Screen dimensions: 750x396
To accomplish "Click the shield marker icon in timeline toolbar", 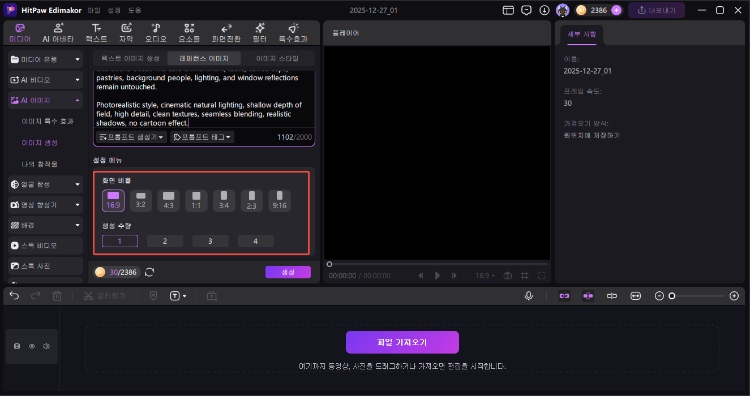I will [x=153, y=296].
